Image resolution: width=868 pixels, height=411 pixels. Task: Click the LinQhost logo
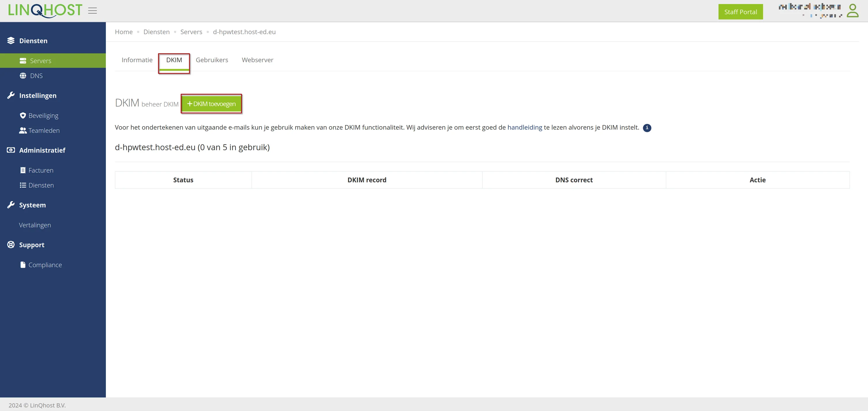(45, 10)
